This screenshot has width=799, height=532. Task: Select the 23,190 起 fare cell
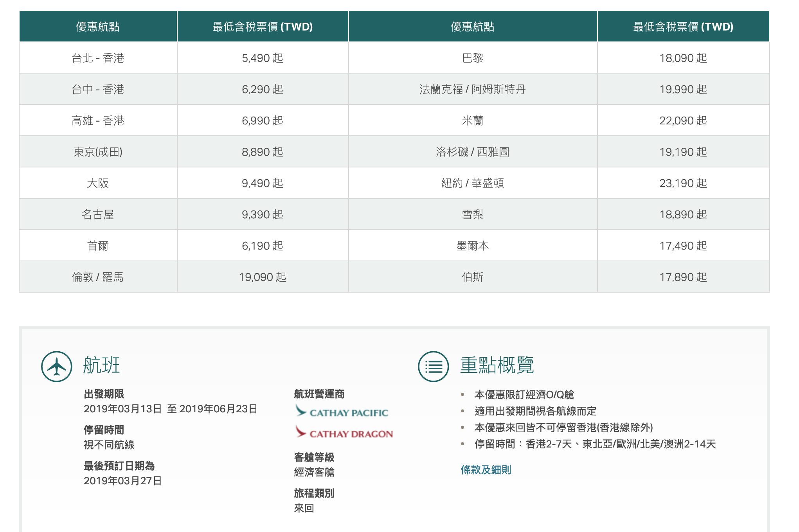click(683, 183)
